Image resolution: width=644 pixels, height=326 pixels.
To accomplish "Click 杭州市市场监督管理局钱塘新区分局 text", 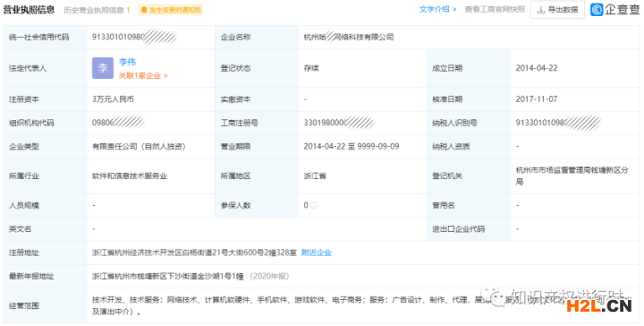I will coord(572,176).
